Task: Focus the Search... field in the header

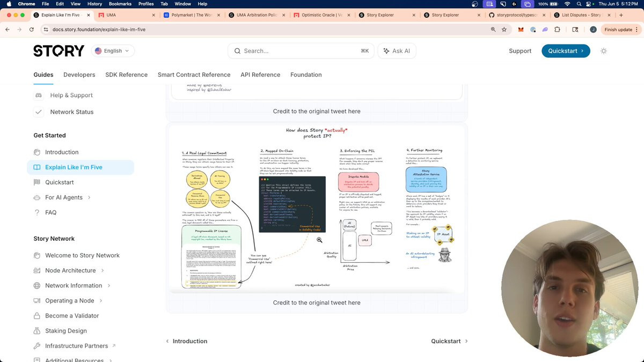Action: [x=301, y=51]
